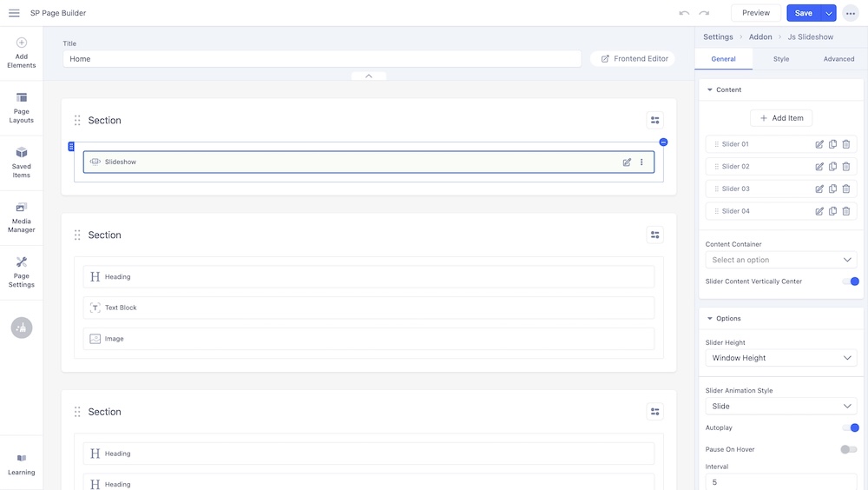Open Add Elements in sidebar
The height and width of the screenshot is (490, 868).
tap(22, 52)
